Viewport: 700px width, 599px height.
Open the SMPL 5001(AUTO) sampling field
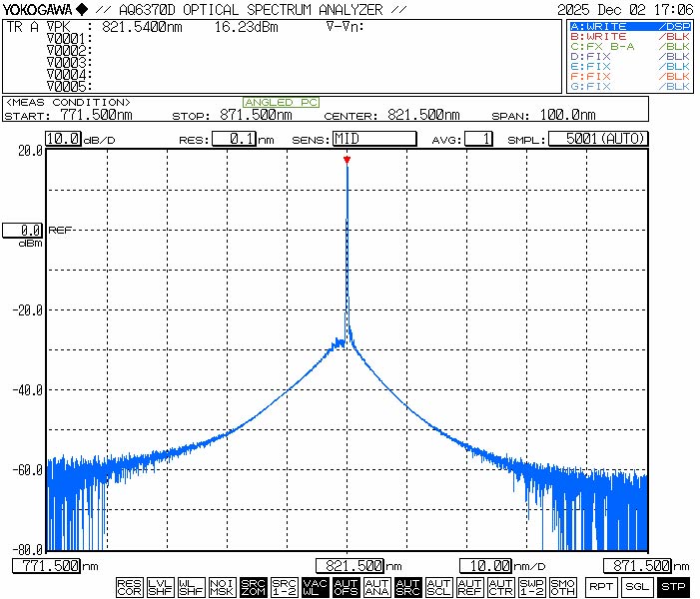[598, 139]
